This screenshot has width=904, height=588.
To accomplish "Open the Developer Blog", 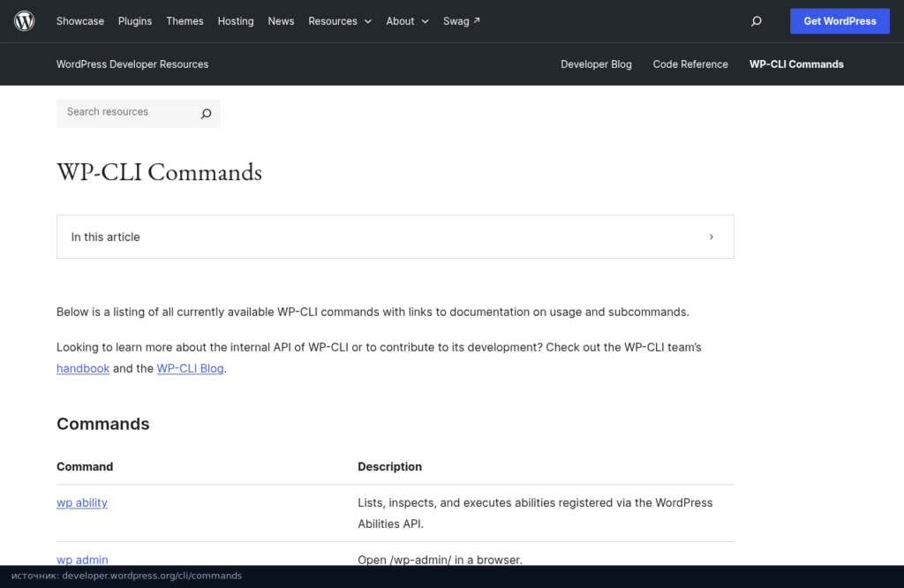I will pyautogui.click(x=596, y=64).
